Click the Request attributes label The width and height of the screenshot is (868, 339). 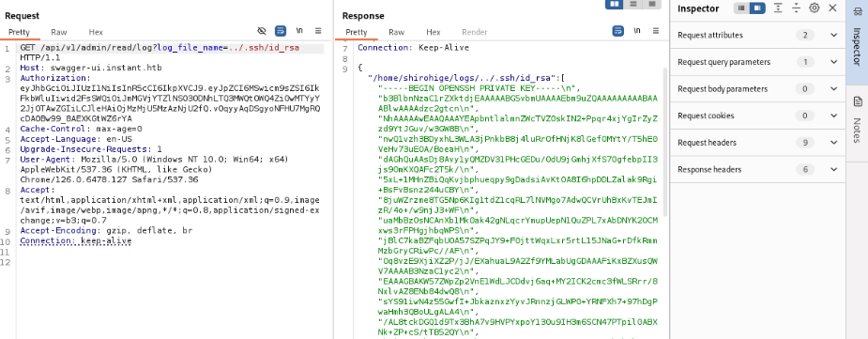(x=710, y=36)
